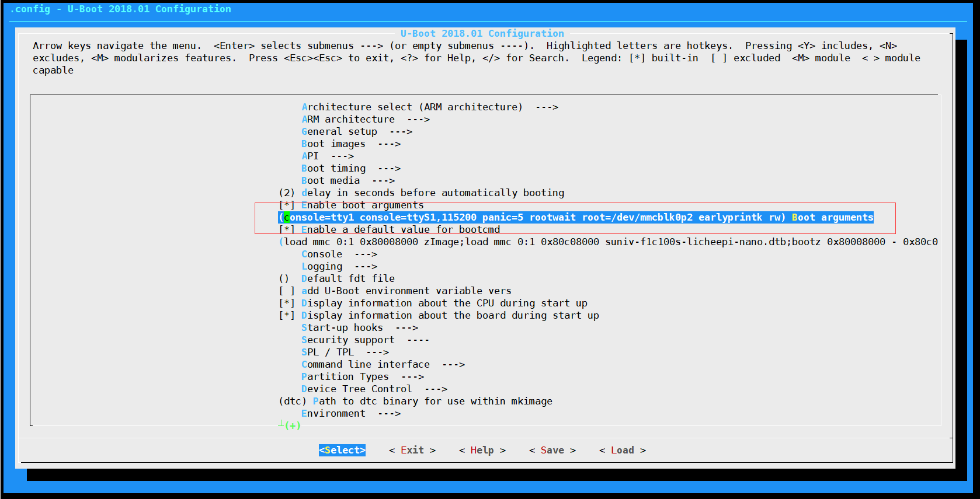Image resolution: width=980 pixels, height=499 pixels.
Task: Click the < Save > button
Action: click(552, 450)
